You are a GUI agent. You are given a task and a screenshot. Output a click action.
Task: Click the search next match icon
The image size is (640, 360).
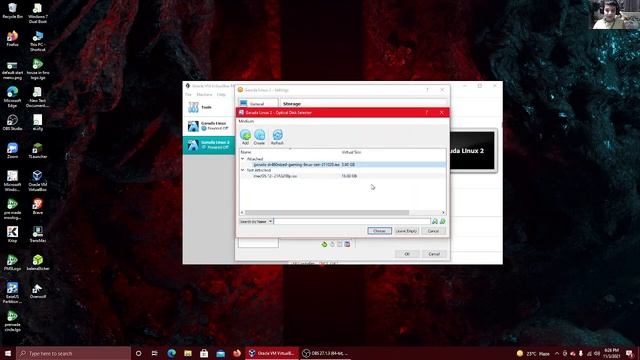pyautogui.click(x=442, y=221)
